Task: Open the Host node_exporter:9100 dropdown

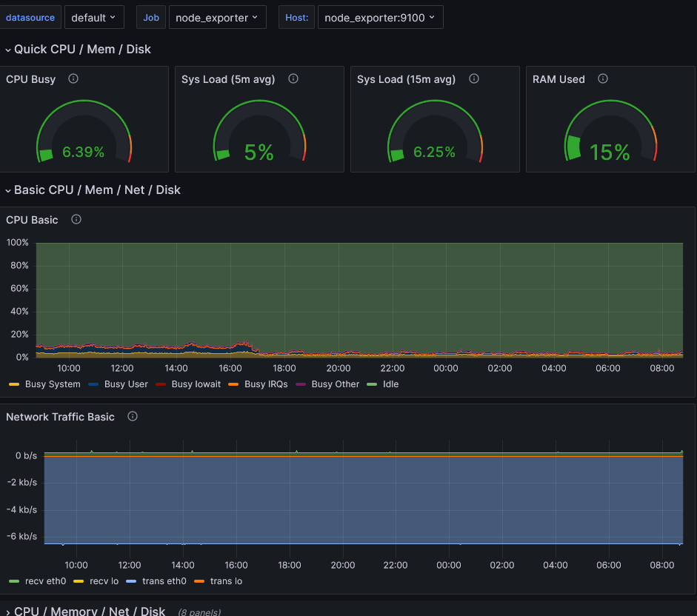Action: tap(379, 17)
